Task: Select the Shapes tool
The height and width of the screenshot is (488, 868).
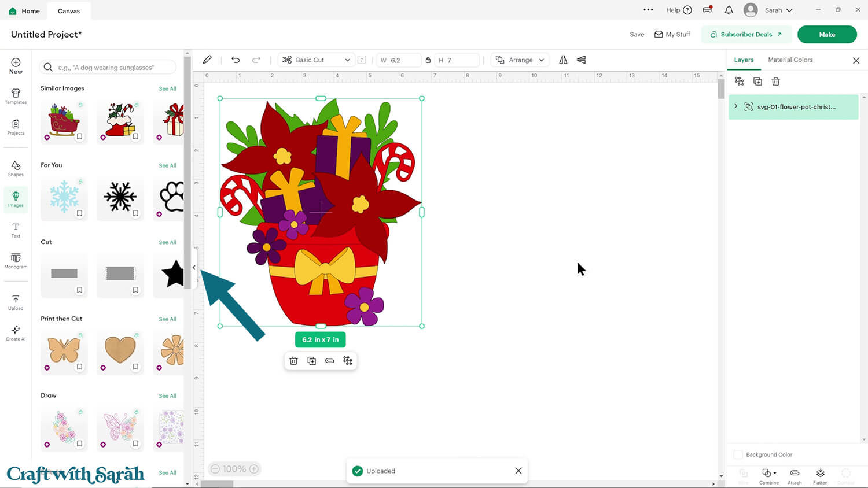Action: [x=16, y=168]
